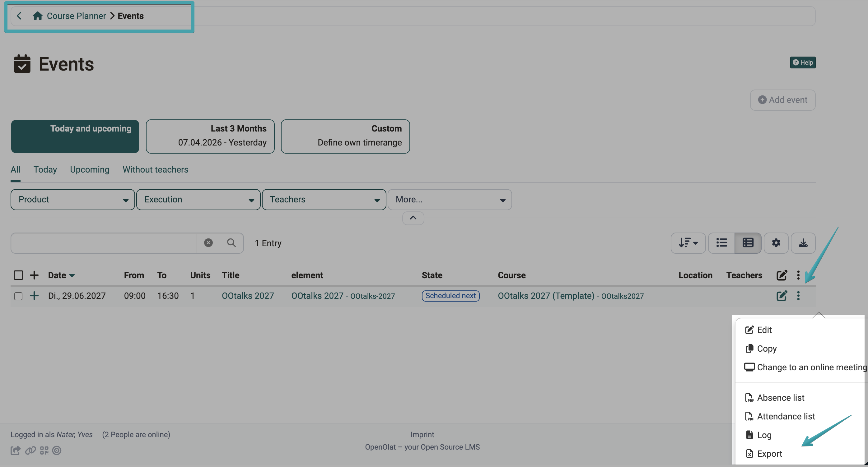Open the table settings gear icon
This screenshot has width=868, height=467.
776,243
